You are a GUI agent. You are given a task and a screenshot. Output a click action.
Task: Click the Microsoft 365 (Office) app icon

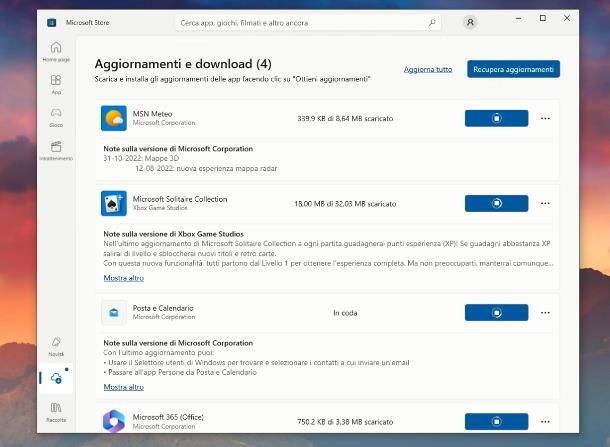pos(114,421)
